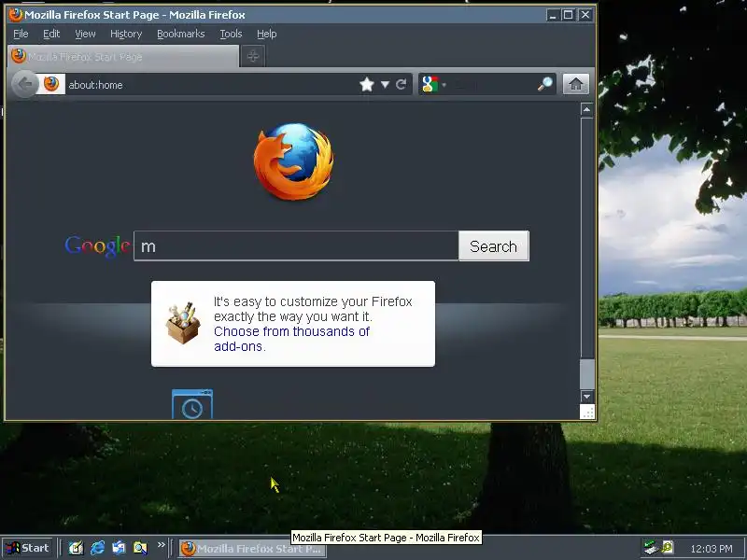Open the View menu
747x560 pixels.
click(x=85, y=34)
